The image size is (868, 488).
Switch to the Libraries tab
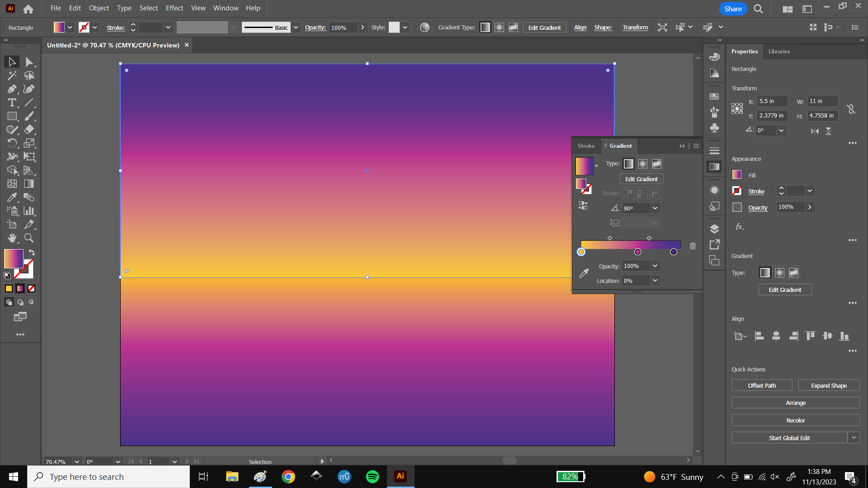[778, 51]
